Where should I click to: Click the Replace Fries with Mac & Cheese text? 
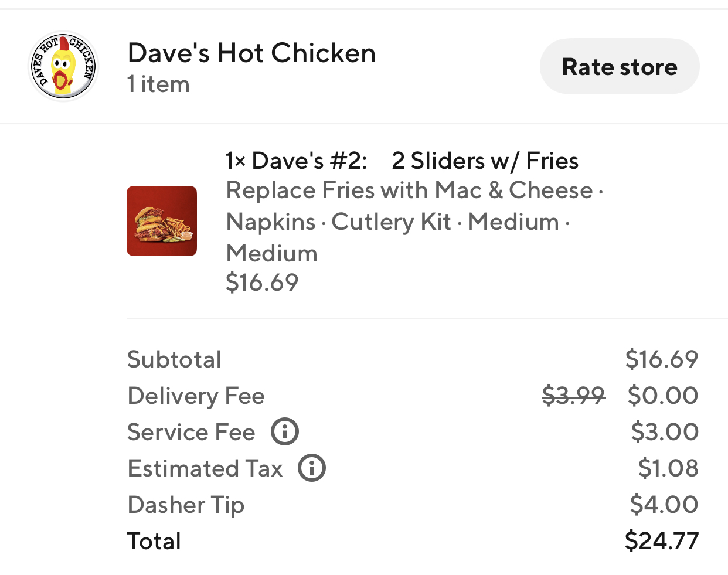click(410, 190)
